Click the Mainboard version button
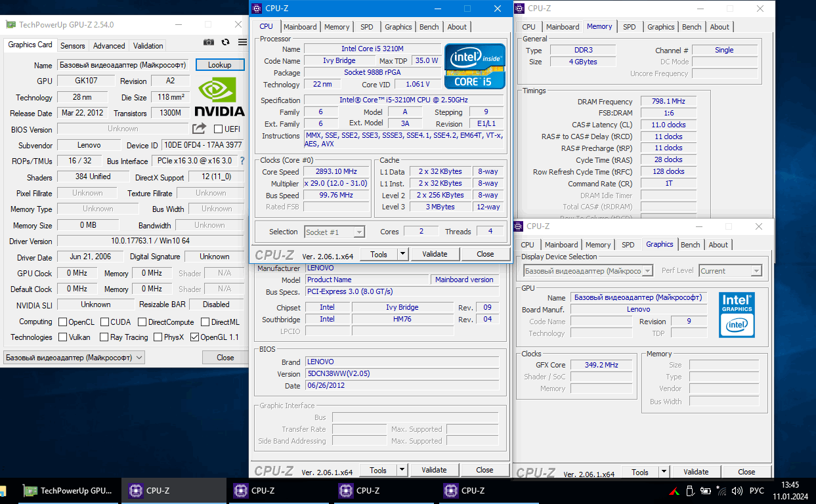 pos(464,280)
